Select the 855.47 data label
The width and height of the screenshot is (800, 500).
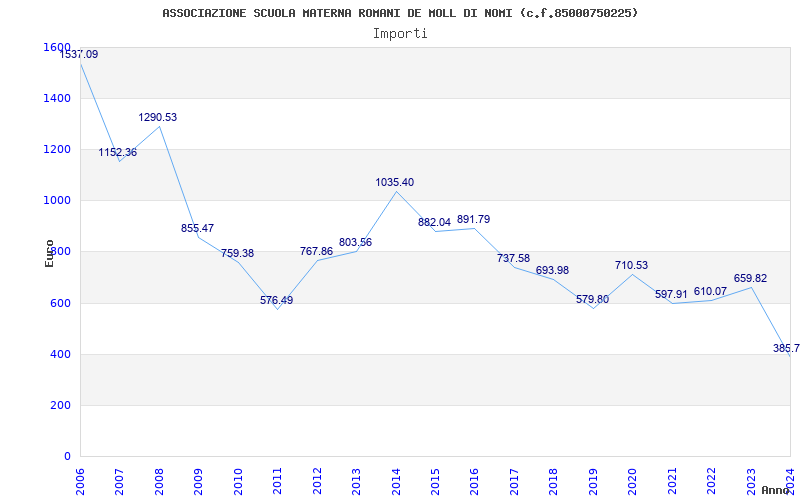click(197, 228)
